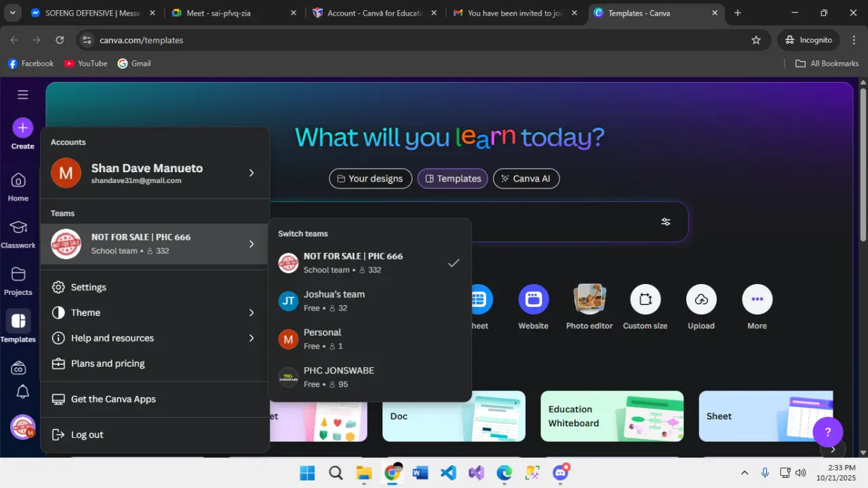Viewport: 868px width, 488px height.
Task: Open a new browser tab
Action: click(x=738, y=13)
